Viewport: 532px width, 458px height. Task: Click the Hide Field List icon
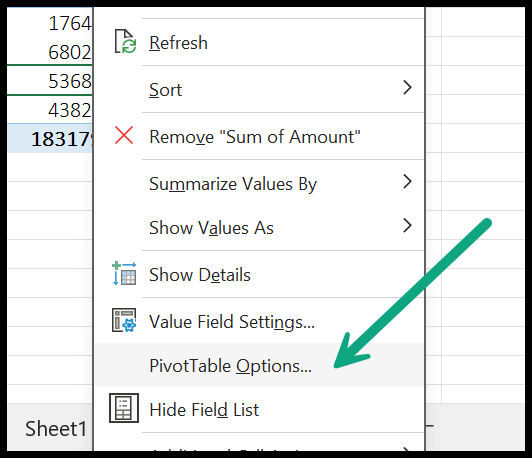[x=124, y=408]
